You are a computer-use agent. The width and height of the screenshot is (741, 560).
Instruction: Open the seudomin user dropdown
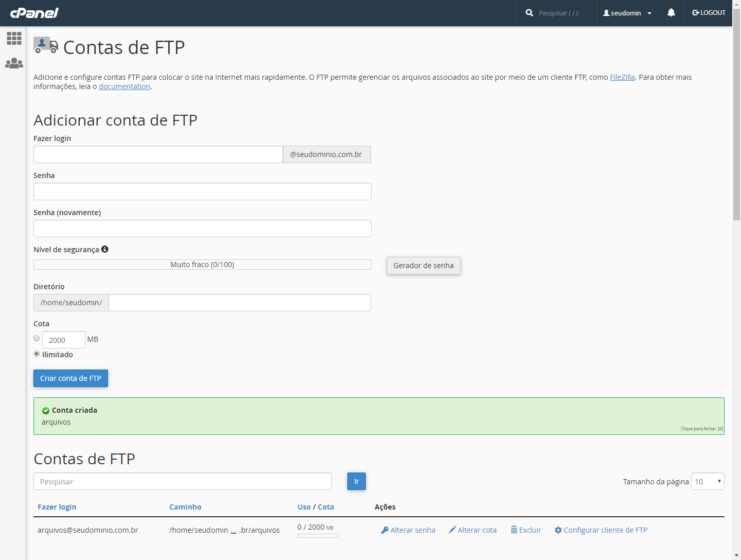pos(627,13)
